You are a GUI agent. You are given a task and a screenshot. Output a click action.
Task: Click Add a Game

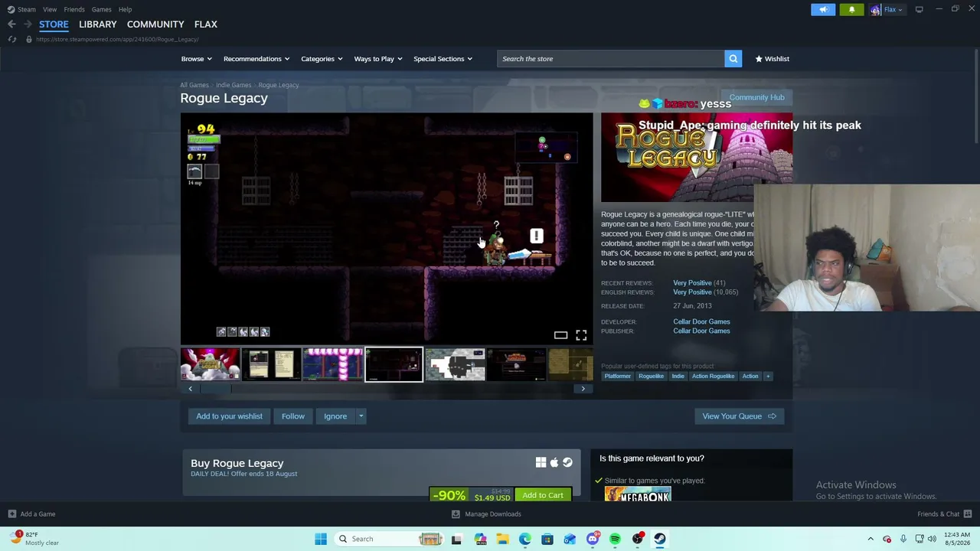[x=31, y=514]
